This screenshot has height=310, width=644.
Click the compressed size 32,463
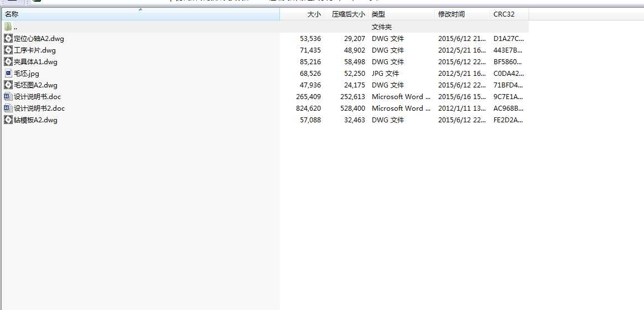(355, 120)
